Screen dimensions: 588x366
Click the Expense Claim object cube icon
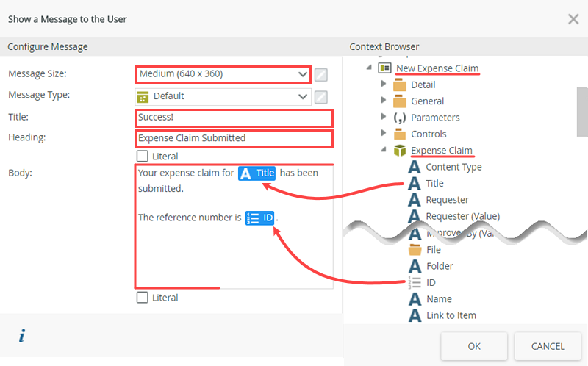point(399,151)
